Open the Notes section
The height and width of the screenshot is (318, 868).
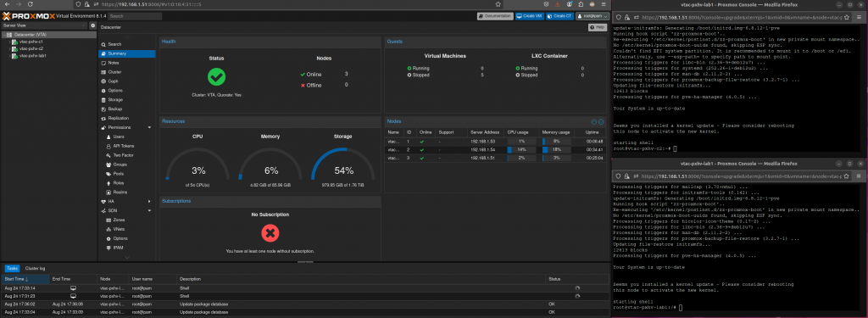127,63
